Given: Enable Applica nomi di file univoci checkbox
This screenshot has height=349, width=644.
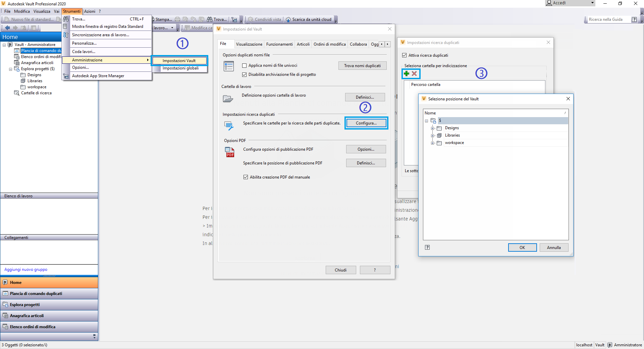Looking at the screenshot, I should coord(245,66).
